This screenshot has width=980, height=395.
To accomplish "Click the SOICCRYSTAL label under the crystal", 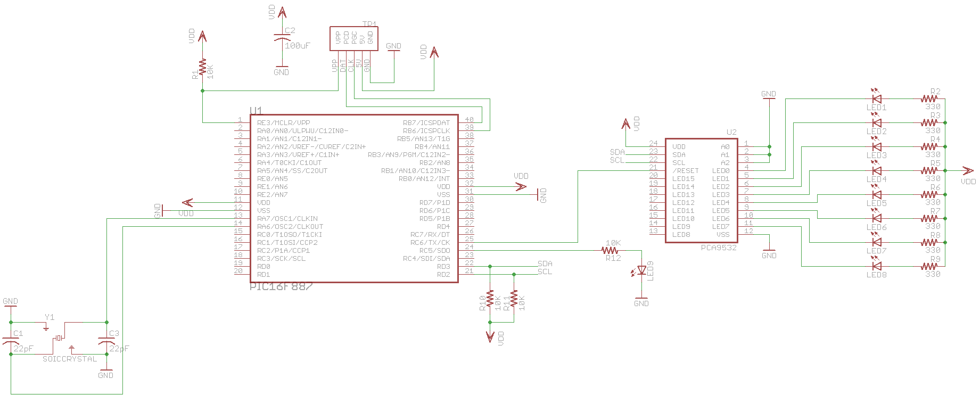I will point(70,359).
